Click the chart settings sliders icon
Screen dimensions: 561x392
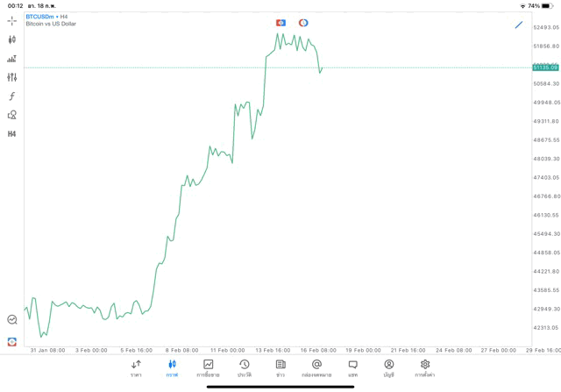point(12,77)
